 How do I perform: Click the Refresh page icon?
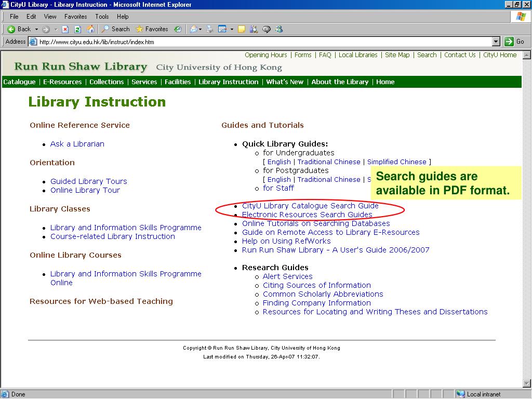point(77,30)
